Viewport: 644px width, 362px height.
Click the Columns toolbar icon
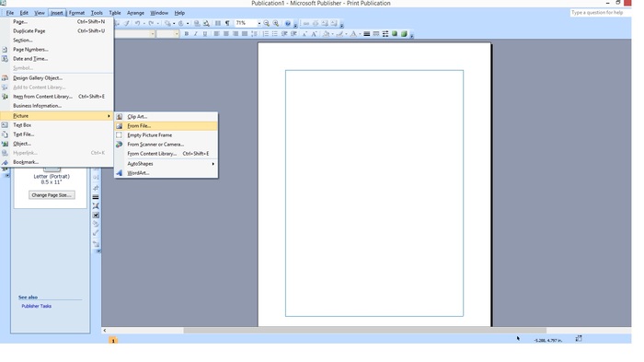click(218, 23)
